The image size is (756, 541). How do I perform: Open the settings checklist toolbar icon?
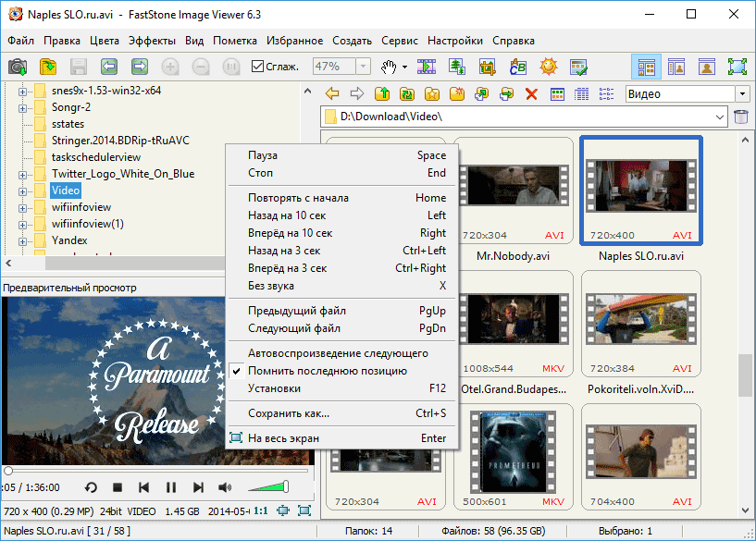pyautogui.click(x=578, y=67)
